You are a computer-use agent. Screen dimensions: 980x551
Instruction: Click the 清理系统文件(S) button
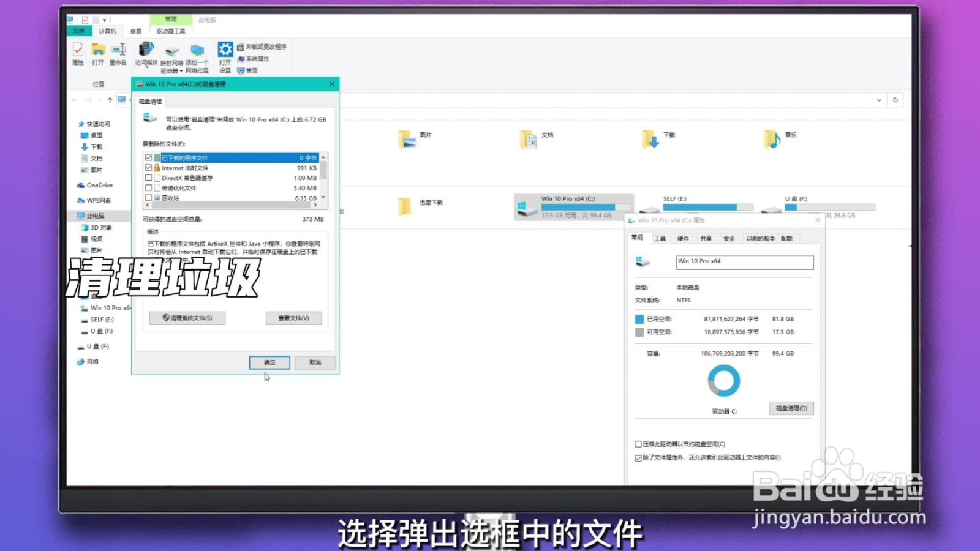187,318
